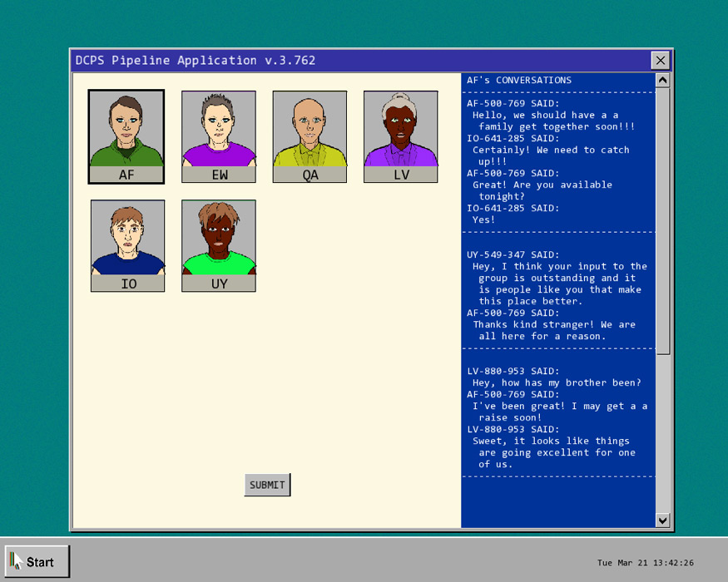Viewport: 728px width, 582px height.
Task: Click the conversation scrollbar down arrow
Action: tap(662, 520)
